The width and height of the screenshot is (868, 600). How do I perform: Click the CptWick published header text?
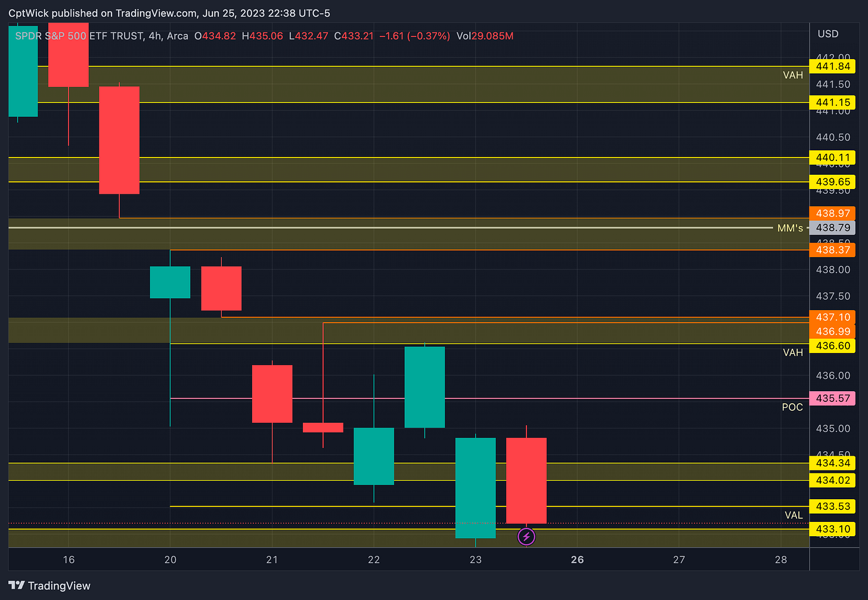click(169, 13)
